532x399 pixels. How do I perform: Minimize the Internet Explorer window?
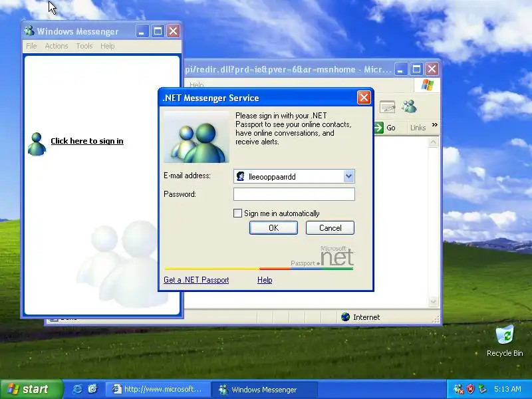click(401, 69)
